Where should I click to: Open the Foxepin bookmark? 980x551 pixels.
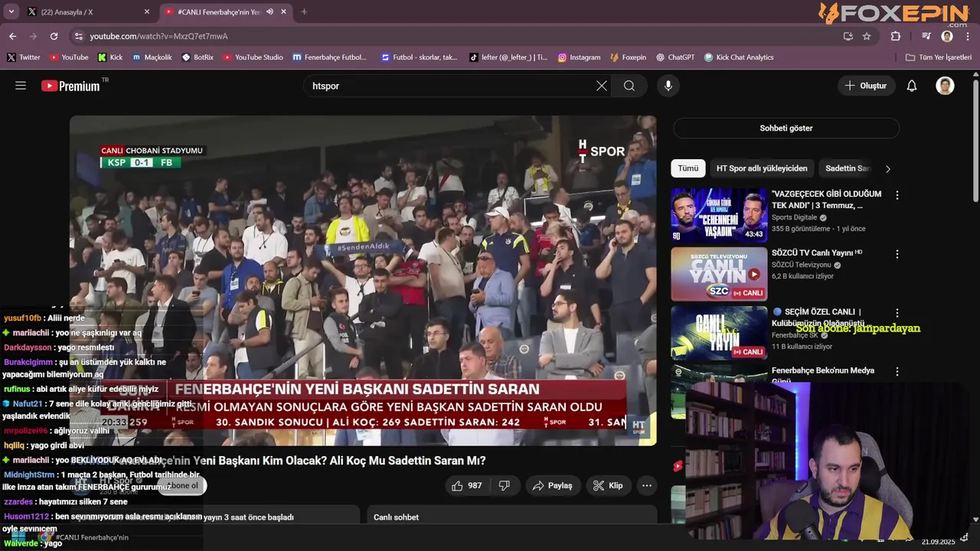[x=628, y=57]
